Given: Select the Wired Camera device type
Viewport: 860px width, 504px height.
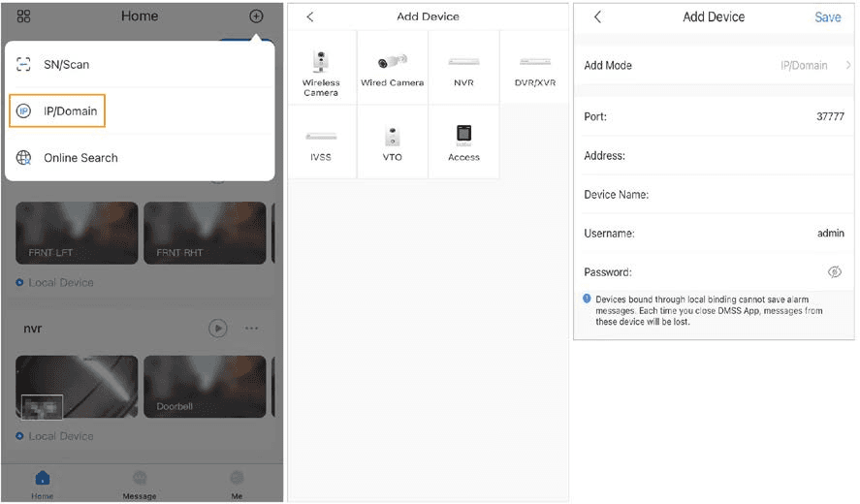Looking at the screenshot, I should coord(392,68).
